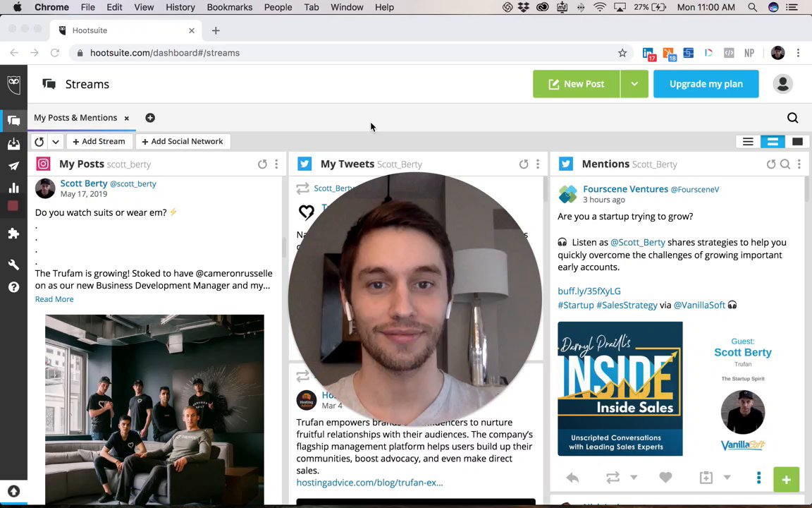Screen dimensions: 812x508
Task: Bookmark this page with star icon
Action: 622,53
